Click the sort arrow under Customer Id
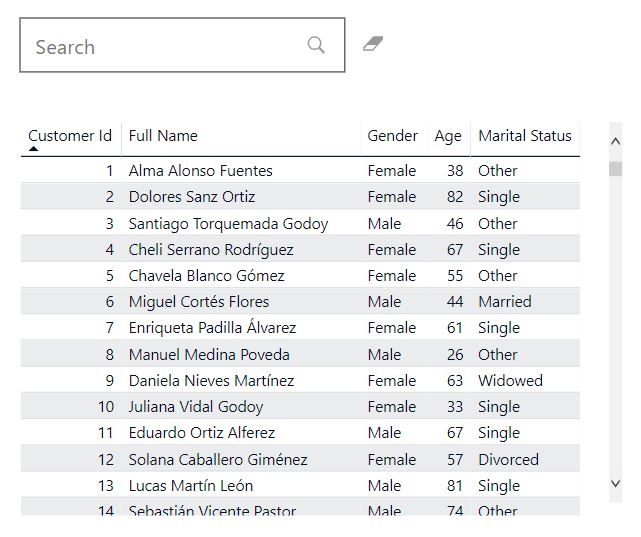This screenshot has height=537, width=641. 33,149
